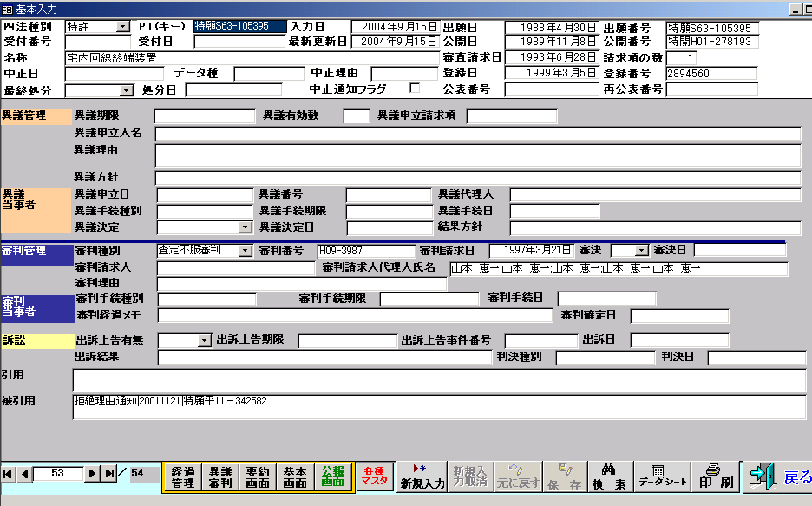Expand the 最終処分 dropdown
The height and width of the screenshot is (506, 812).
coord(126,90)
